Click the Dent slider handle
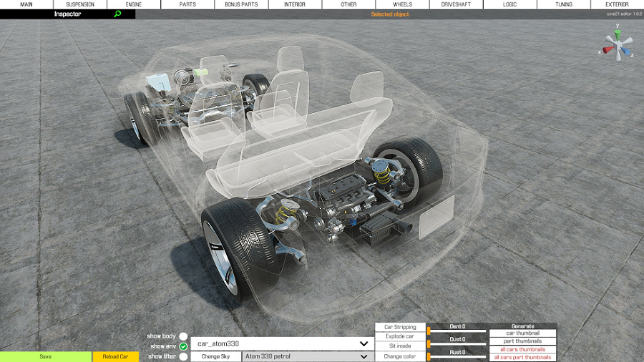Viewport: 644px width, 362px height. (x=429, y=331)
